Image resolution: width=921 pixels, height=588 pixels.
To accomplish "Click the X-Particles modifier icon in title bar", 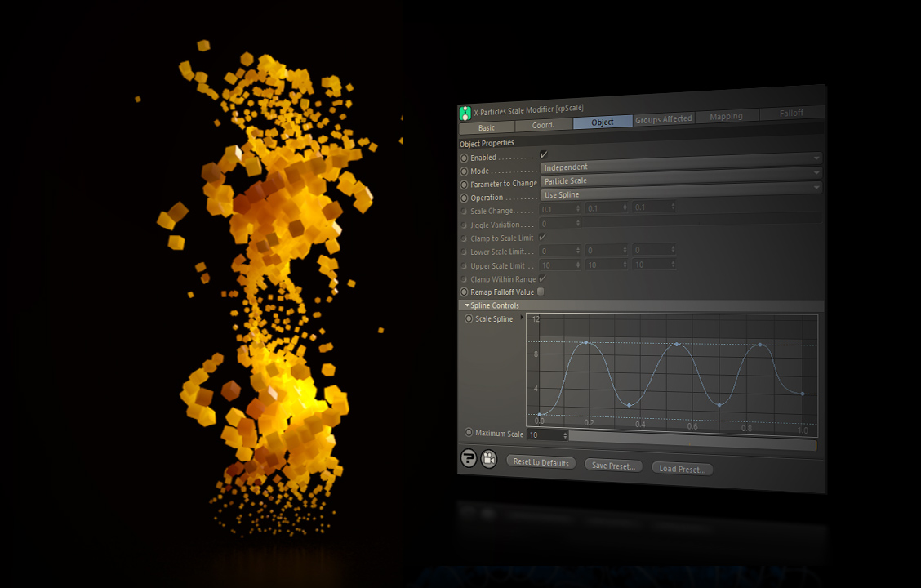I will point(465,111).
